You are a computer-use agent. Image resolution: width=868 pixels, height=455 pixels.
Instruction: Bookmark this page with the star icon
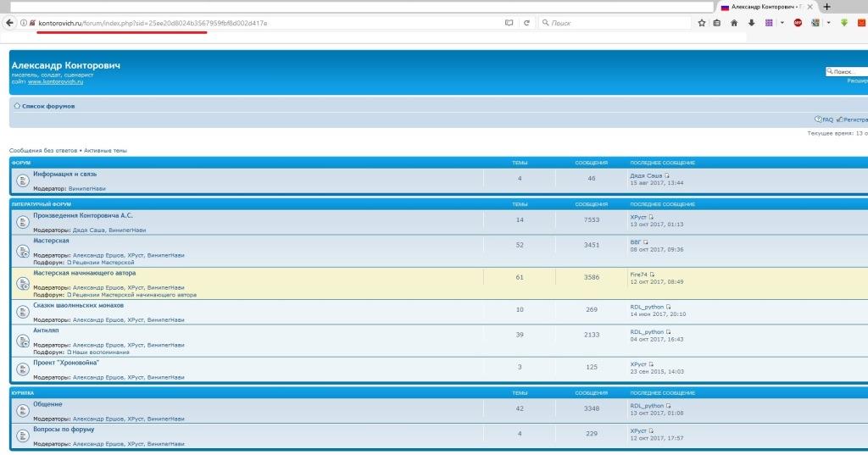(701, 23)
